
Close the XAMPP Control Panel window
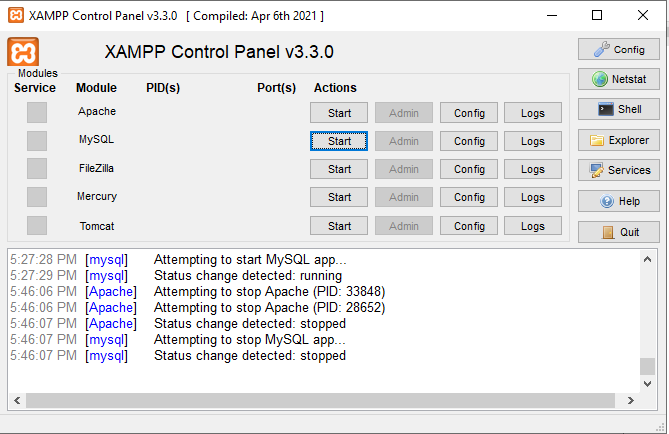pos(643,15)
